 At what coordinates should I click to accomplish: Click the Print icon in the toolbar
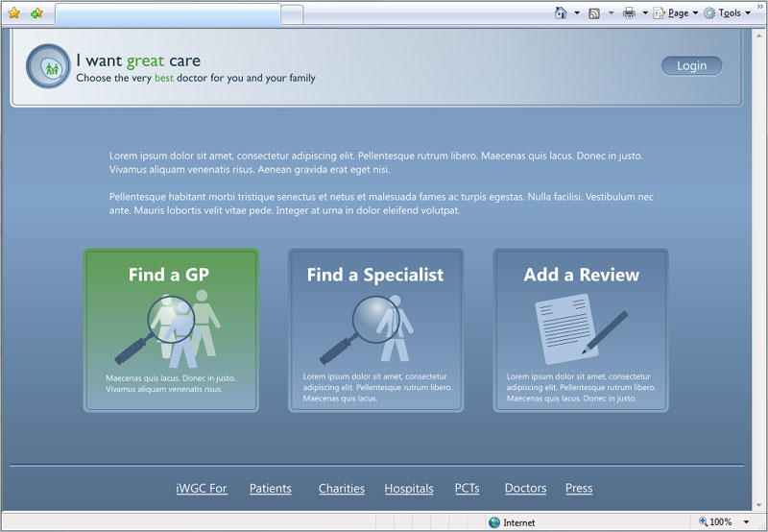[x=629, y=13]
